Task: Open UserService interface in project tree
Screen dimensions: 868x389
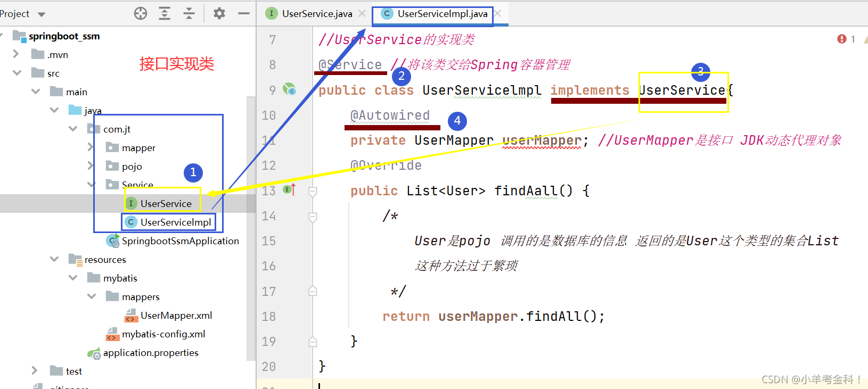Action: coord(166,204)
